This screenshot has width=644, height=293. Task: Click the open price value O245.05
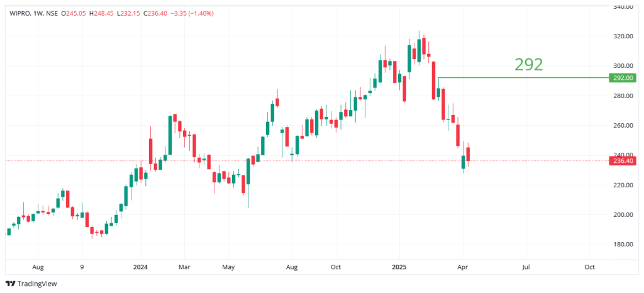click(x=74, y=12)
